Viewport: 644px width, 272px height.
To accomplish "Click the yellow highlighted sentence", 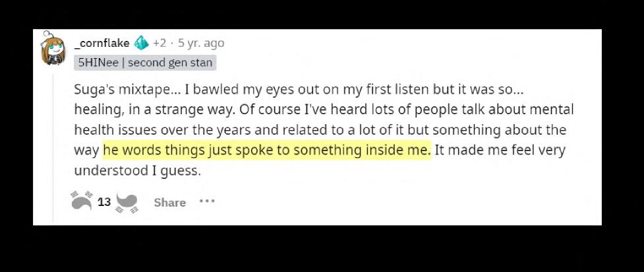I will tap(266, 150).
